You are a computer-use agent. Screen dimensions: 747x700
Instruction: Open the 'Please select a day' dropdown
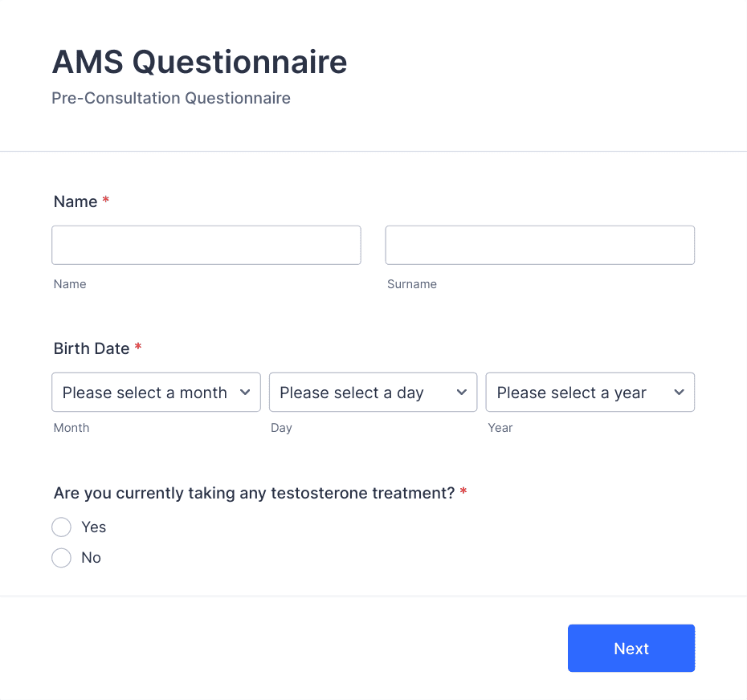[373, 393]
